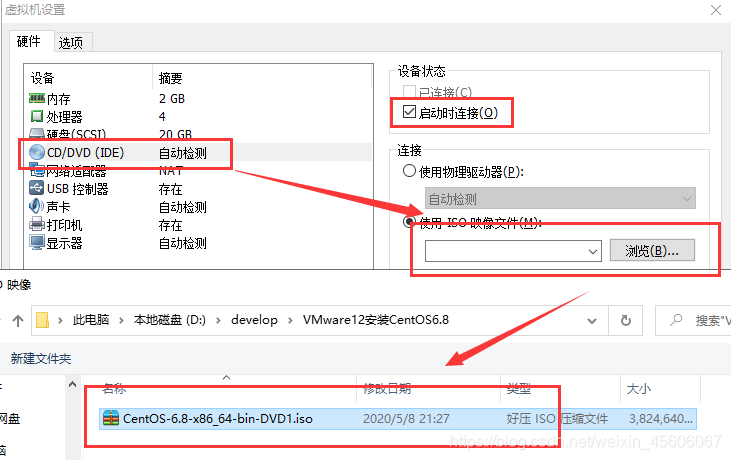The width and height of the screenshot is (731, 460).
Task: Select the 网络适配器 device row
Action: click(198, 171)
